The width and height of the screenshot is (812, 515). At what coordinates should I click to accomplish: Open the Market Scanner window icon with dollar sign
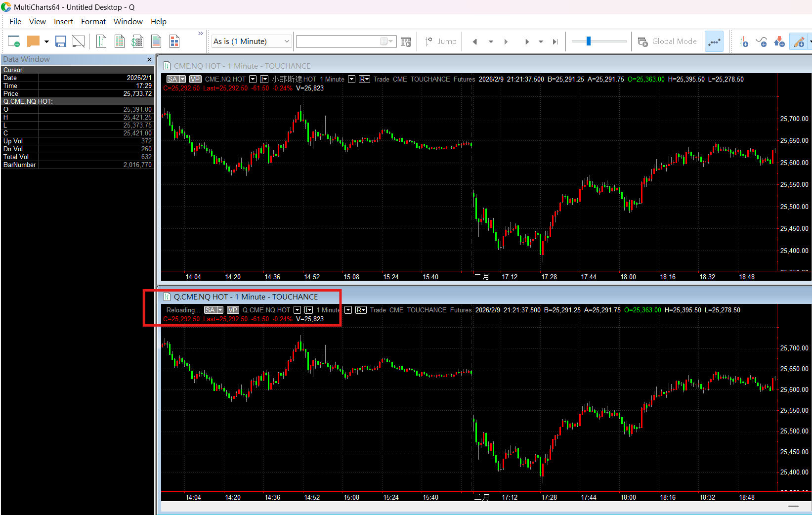tap(137, 42)
